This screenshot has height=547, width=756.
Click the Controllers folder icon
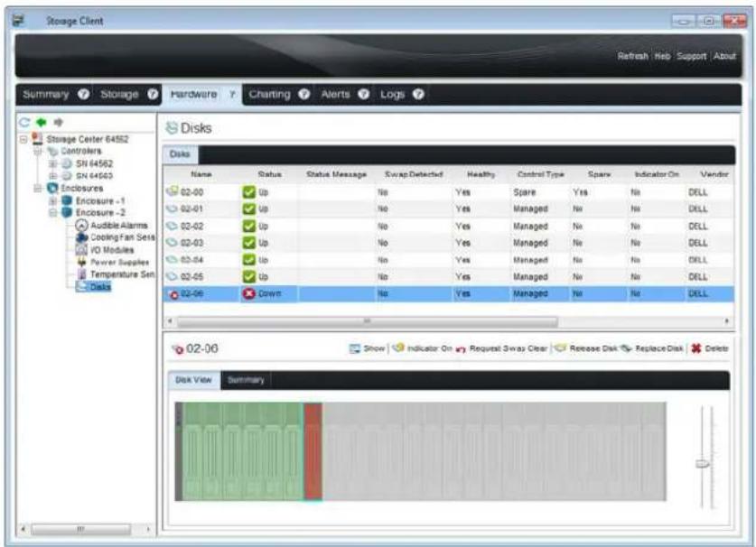click(52, 152)
